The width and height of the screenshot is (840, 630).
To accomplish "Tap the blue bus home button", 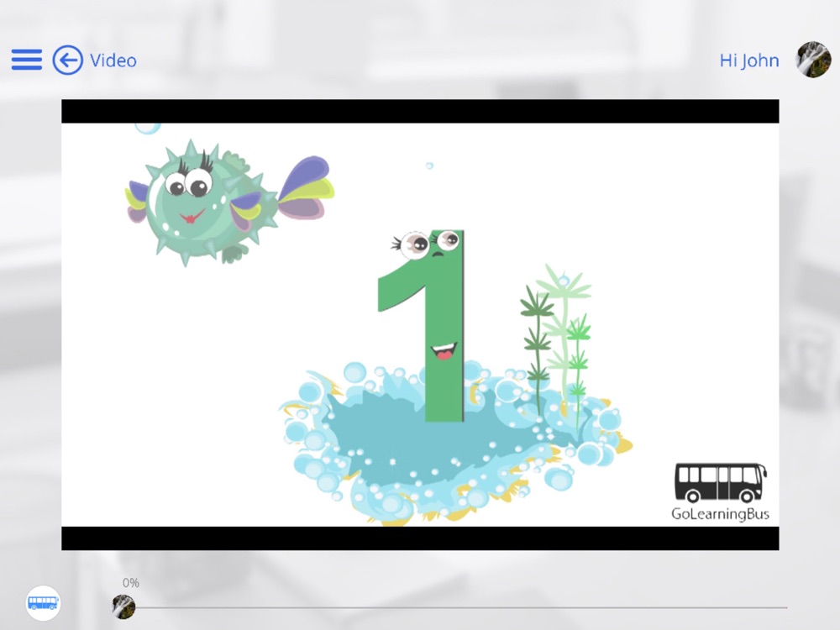I will point(43,603).
